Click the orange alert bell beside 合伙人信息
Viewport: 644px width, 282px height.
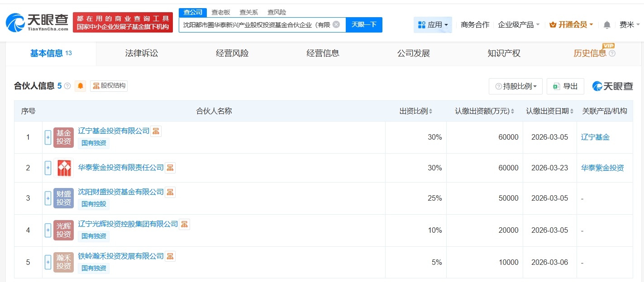pos(81,86)
